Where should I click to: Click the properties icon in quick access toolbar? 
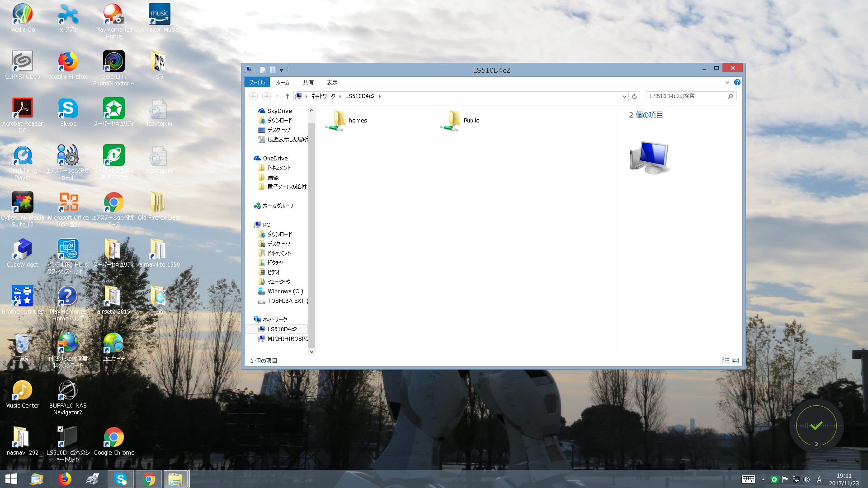coord(263,70)
